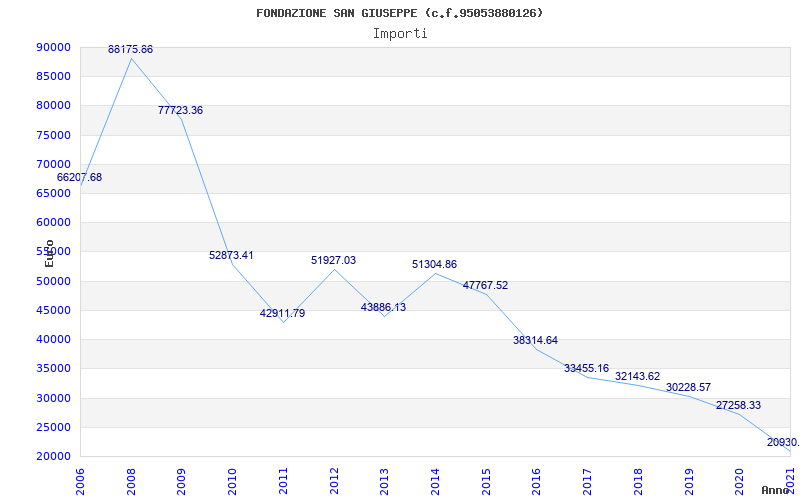Click data label 51304.86

click(x=434, y=264)
